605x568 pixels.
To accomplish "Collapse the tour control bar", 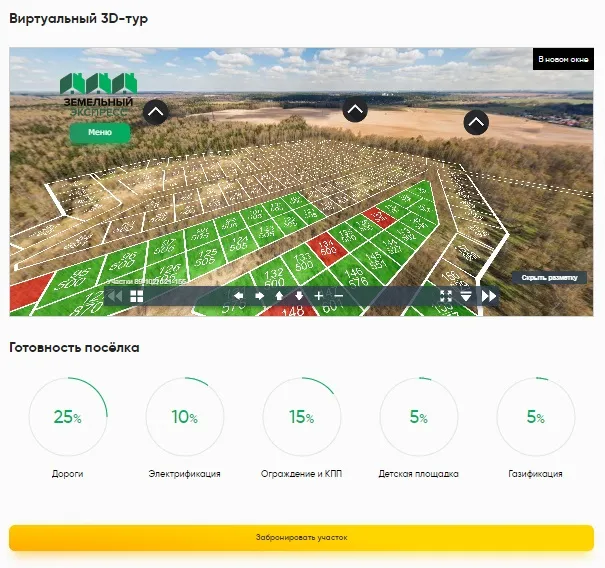I will (x=466, y=296).
